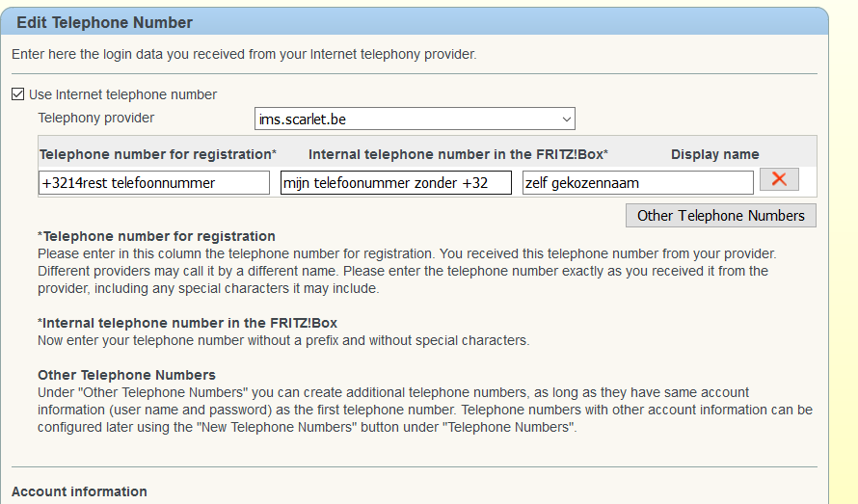
Task: Click the "Display name" column header
Action: (x=714, y=154)
